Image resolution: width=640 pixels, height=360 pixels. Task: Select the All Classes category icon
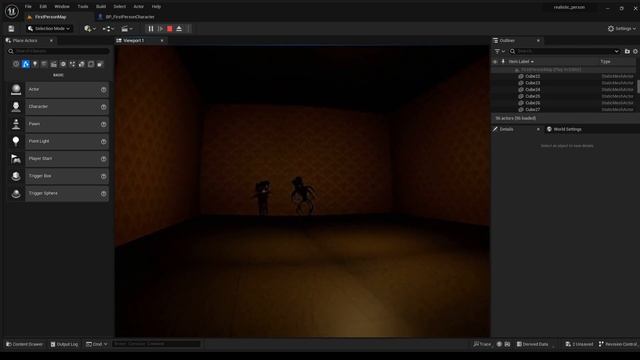[91, 64]
